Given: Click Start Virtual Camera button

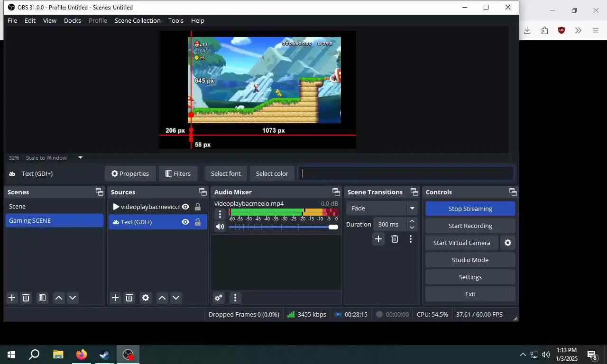Looking at the screenshot, I should 462,243.
